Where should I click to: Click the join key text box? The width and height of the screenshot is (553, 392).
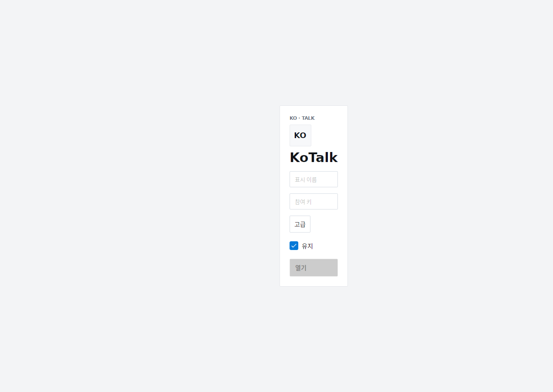click(314, 202)
